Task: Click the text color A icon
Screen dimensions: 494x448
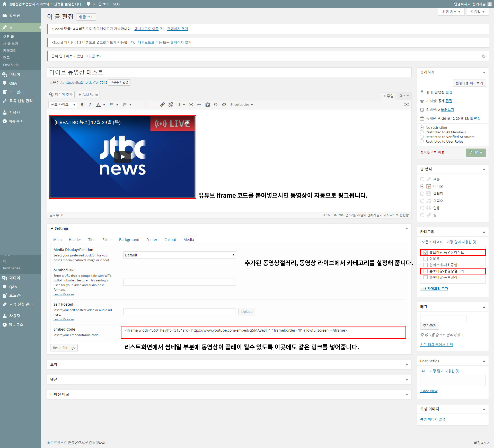Action: (x=98, y=105)
